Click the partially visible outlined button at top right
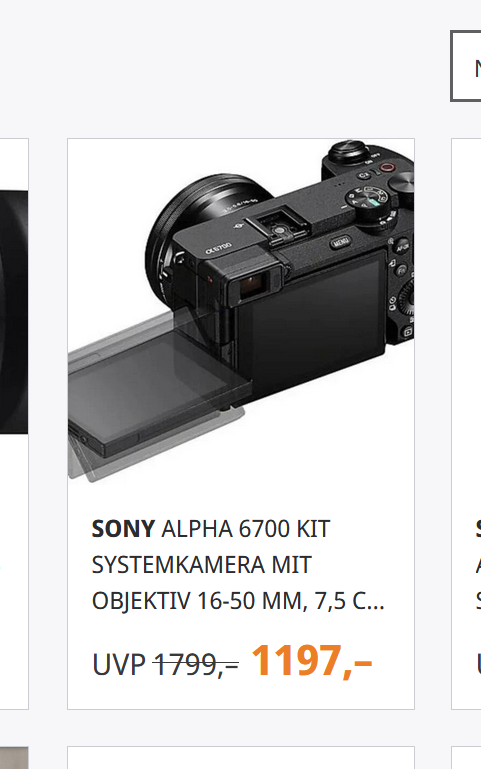Viewport: 481px width, 769px height. pyautogui.click(x=466, y=66)
